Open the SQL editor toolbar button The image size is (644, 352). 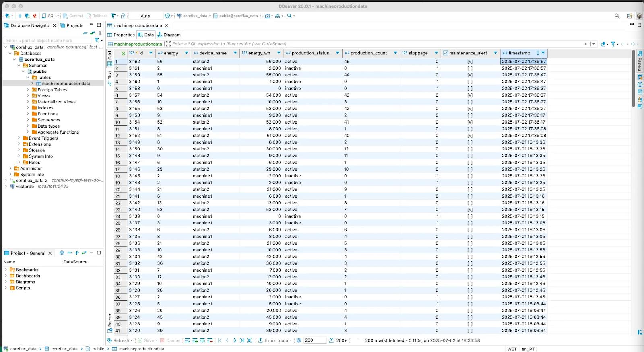(49, 16)
